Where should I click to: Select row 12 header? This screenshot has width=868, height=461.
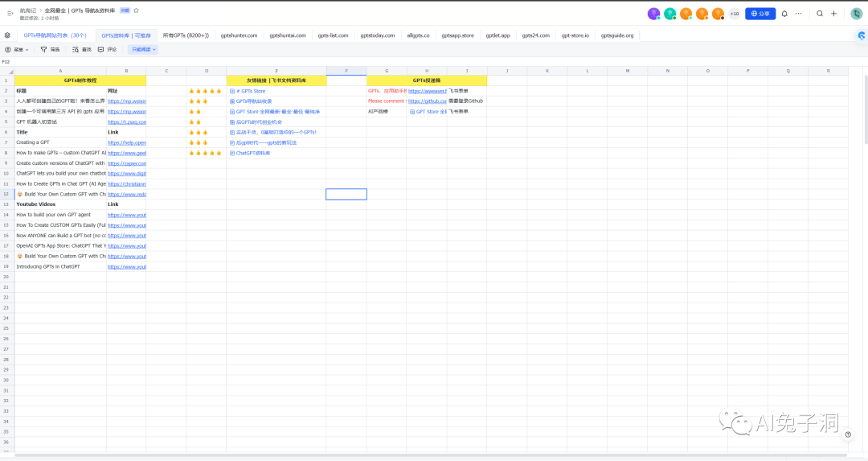coord(7,194)
